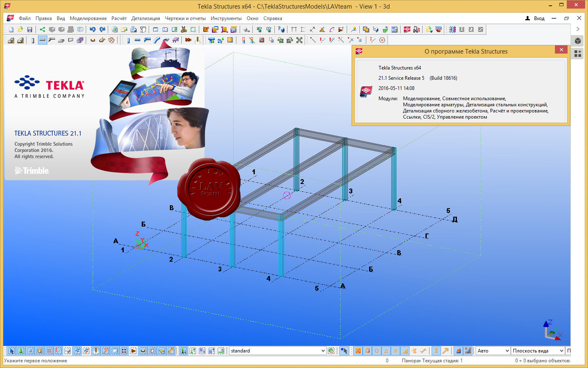The image size is (588, 368).
Task: Click the New model icon in toolbar
Action: coord(11,29)
